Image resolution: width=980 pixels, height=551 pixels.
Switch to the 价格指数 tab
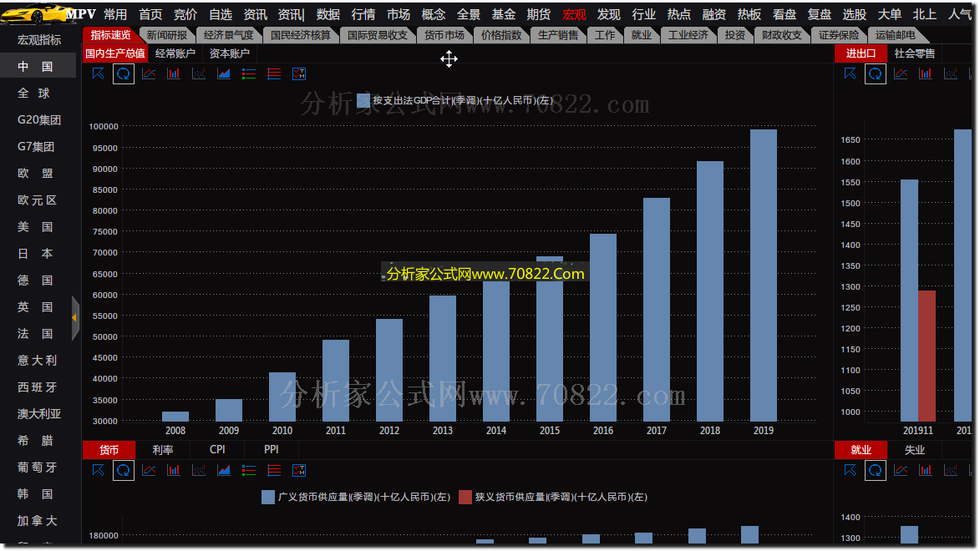point(501,36)
